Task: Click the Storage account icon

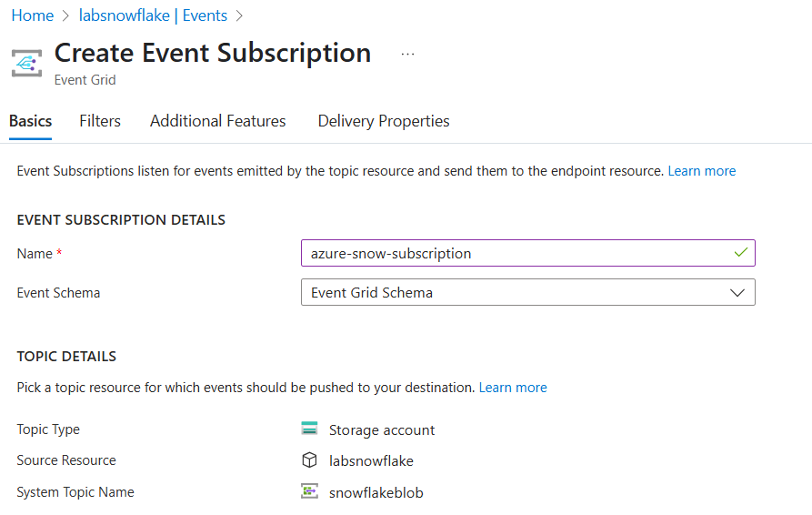Action: tap(309, 429)
